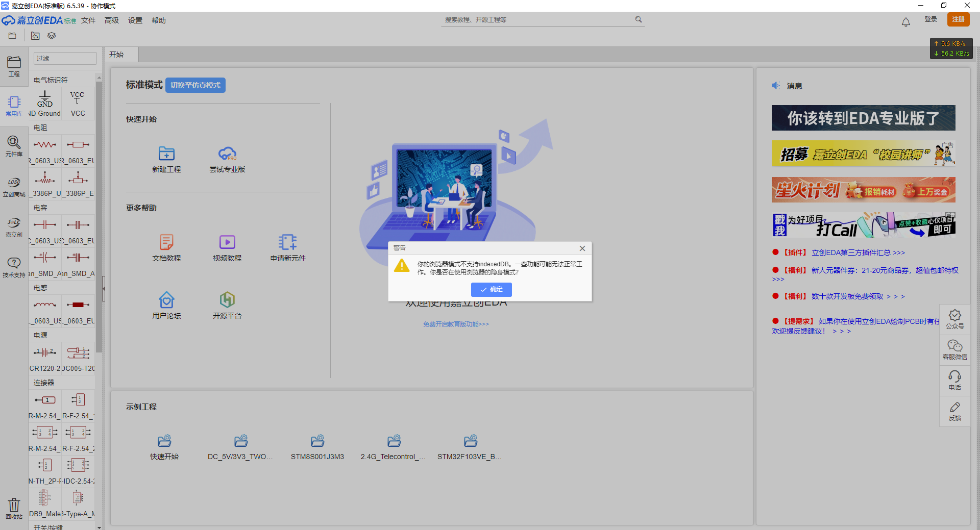This screenshot has width=980, height=530.
Task: Open 视频教程 video tutorial
Action: (227, 242)
